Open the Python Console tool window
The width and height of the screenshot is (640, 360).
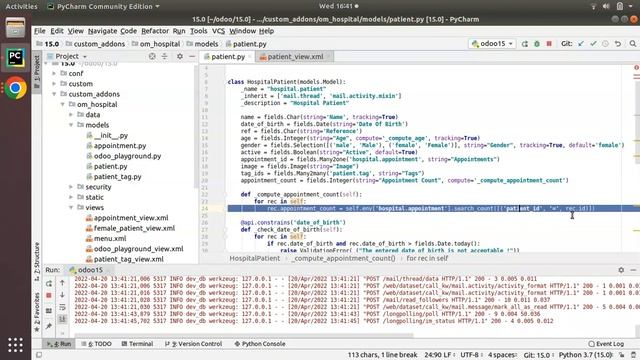click(260, 344)
